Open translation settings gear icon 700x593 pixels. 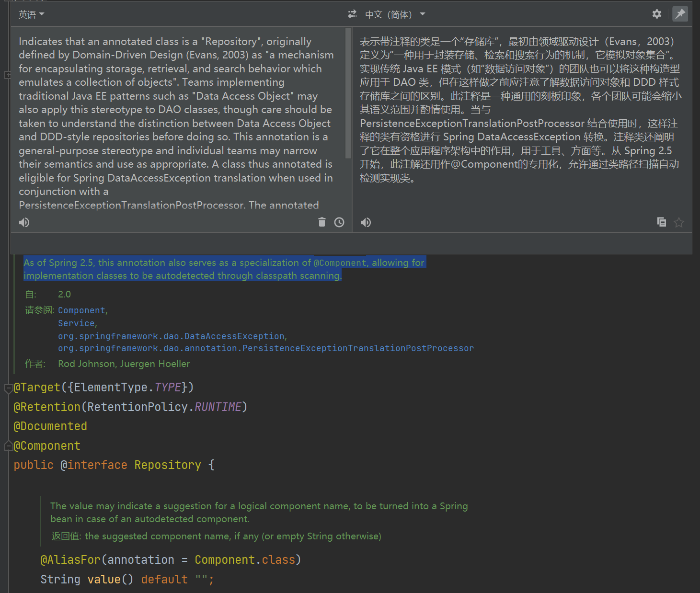pos(657,14)
